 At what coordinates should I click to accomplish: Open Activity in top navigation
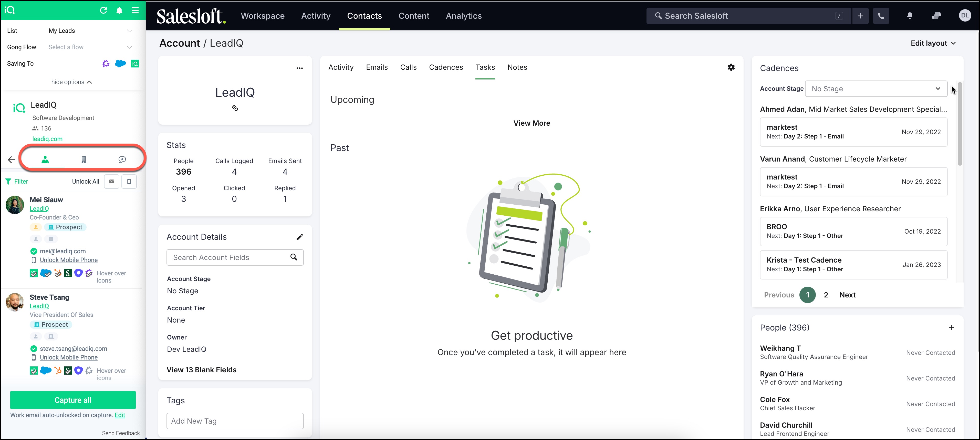[316, 16]
